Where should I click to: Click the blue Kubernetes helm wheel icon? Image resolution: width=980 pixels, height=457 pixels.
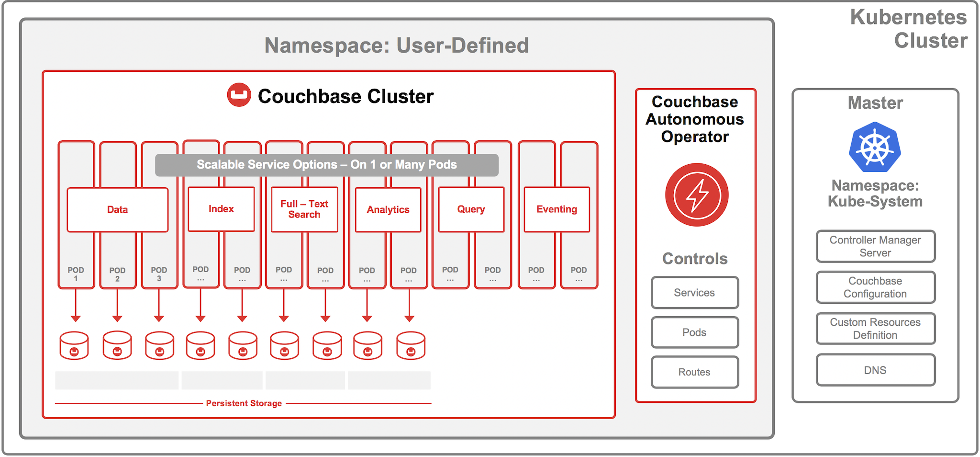(x=875, y=147)
